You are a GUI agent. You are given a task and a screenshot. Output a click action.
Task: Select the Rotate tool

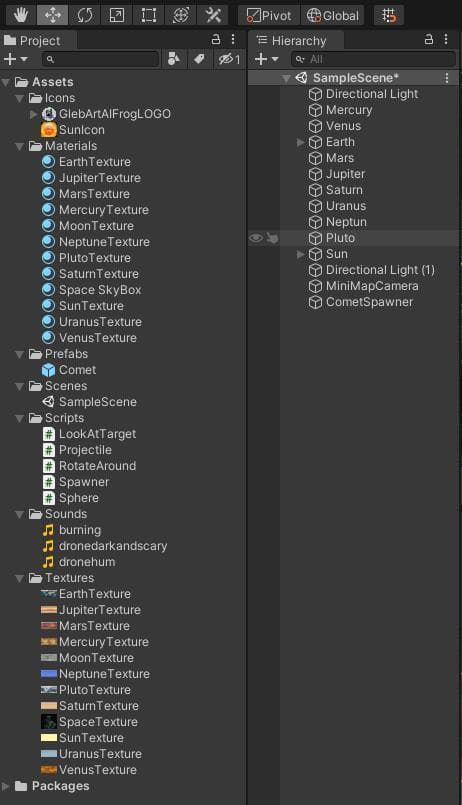click(x=85, y=15)
